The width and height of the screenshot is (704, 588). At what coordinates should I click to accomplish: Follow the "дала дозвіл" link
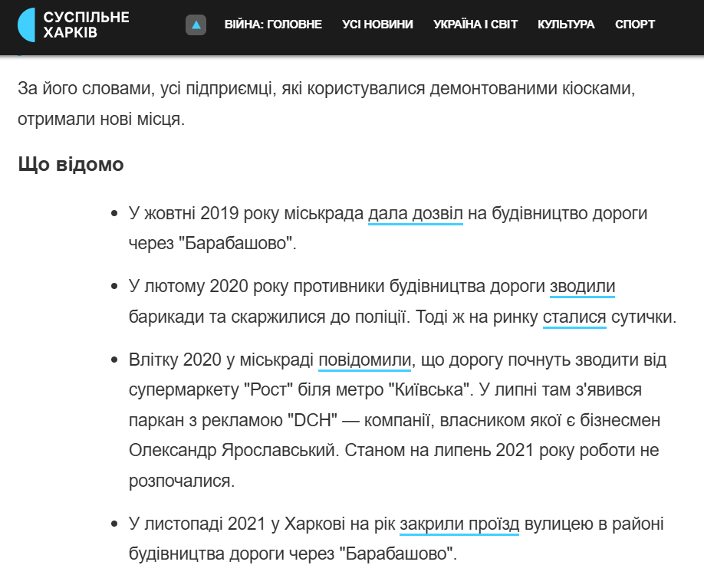click(416, 214)
